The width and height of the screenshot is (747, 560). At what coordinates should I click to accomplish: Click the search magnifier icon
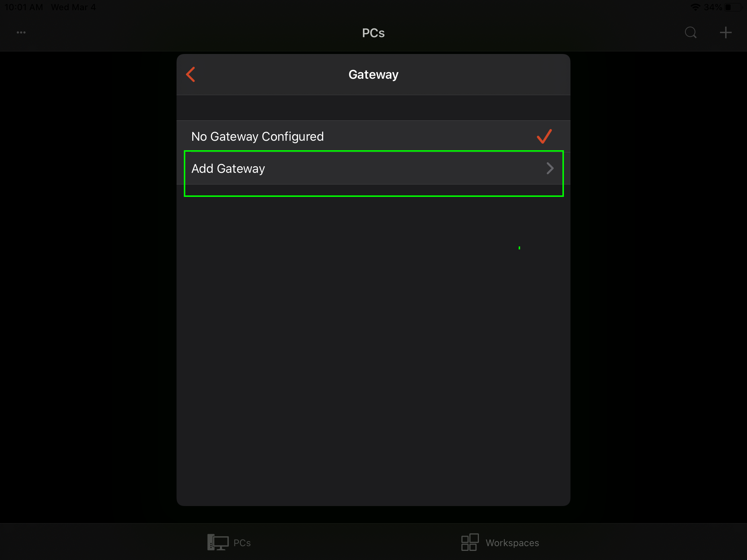coord(690,32)
